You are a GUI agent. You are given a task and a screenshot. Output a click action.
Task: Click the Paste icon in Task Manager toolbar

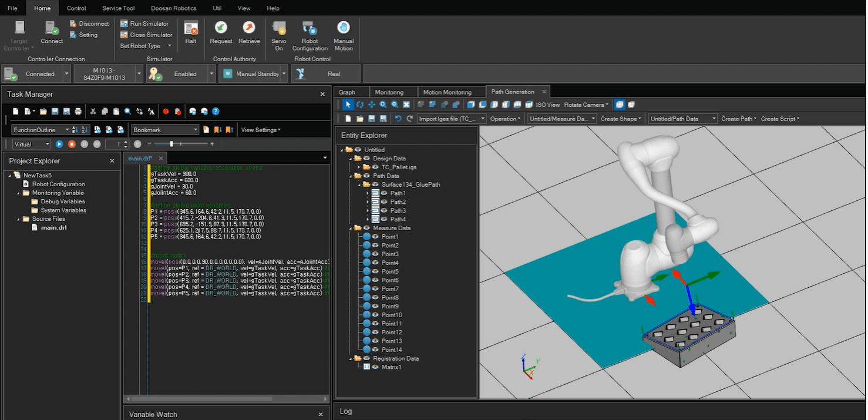(116, 111)
